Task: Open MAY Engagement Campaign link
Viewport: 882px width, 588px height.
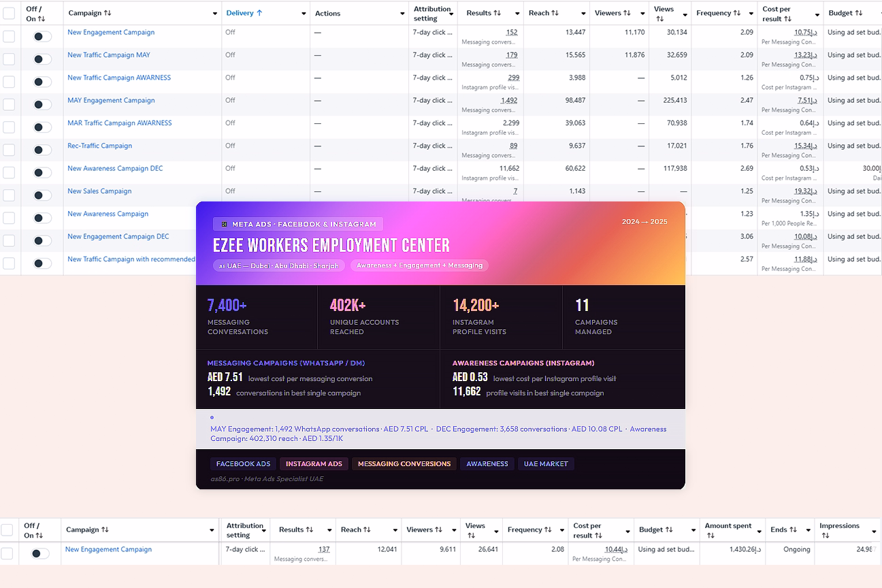Action: (x=111, y=101)
